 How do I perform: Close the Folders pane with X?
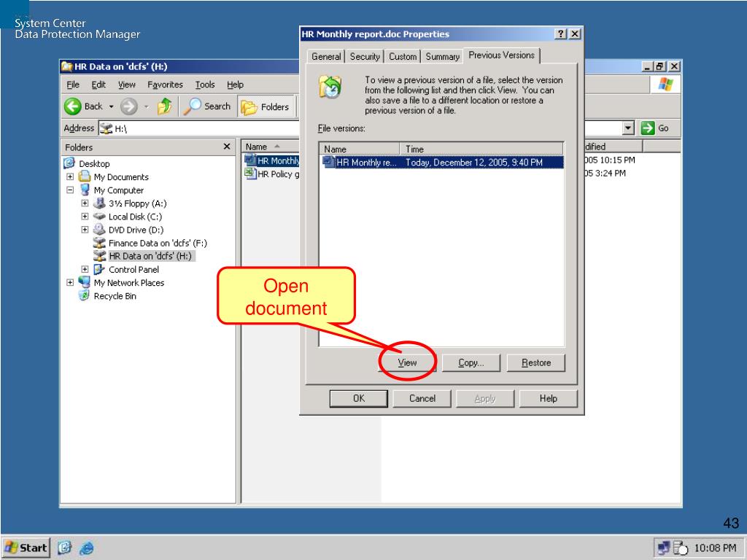click(227, 147)
